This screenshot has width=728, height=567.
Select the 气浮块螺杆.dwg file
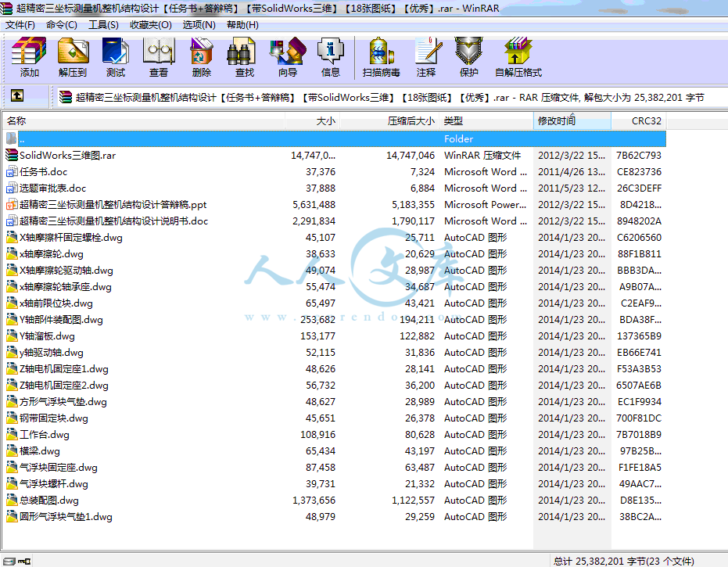(x=54, y=484)
